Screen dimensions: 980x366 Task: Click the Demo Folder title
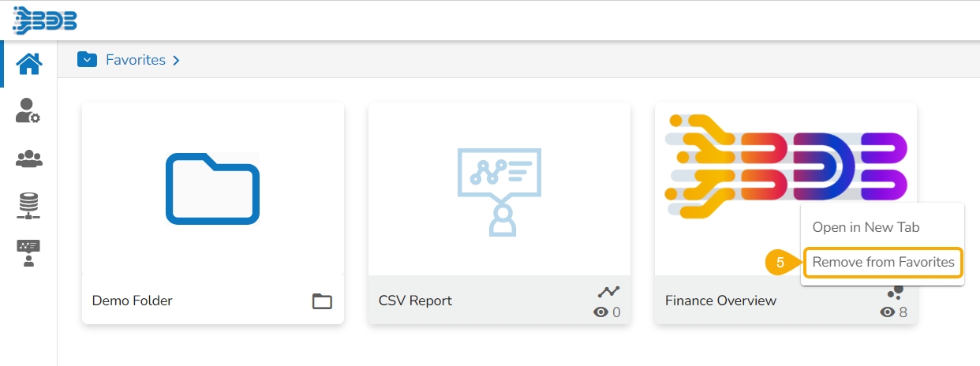(x=132, y=301)
